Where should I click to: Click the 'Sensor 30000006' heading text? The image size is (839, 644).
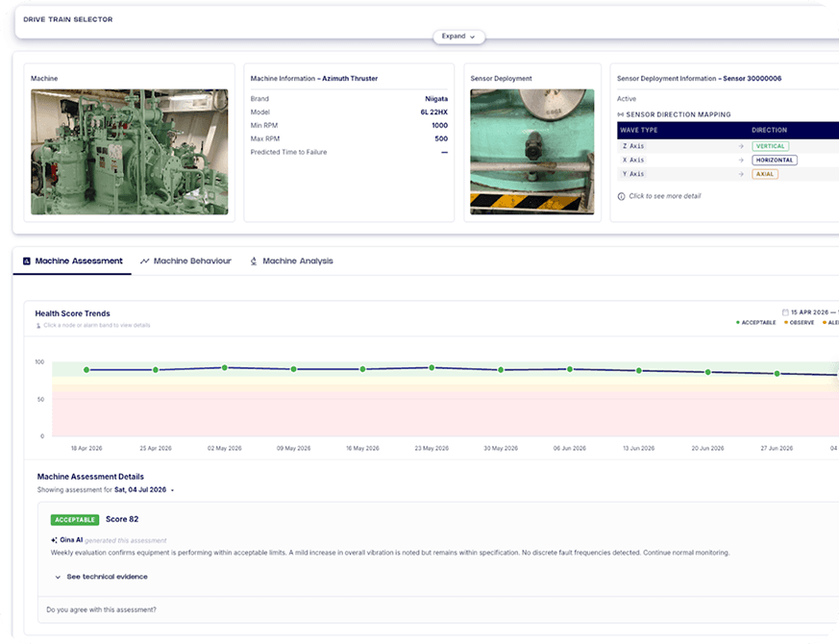[753, 79]
